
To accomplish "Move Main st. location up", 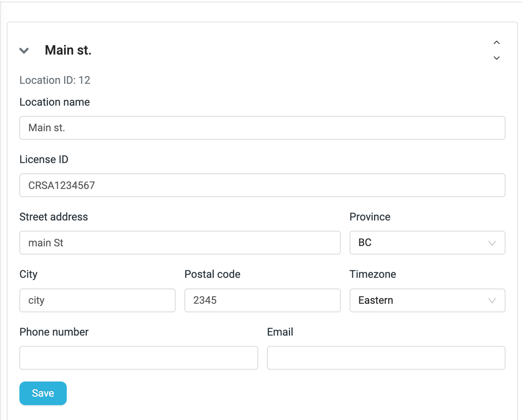I will (x=496, y=43).
